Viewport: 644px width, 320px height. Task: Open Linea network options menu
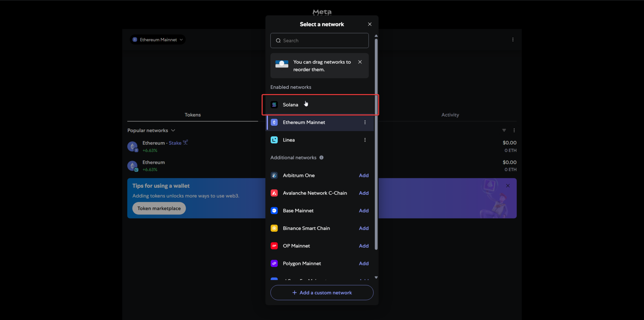365,140
